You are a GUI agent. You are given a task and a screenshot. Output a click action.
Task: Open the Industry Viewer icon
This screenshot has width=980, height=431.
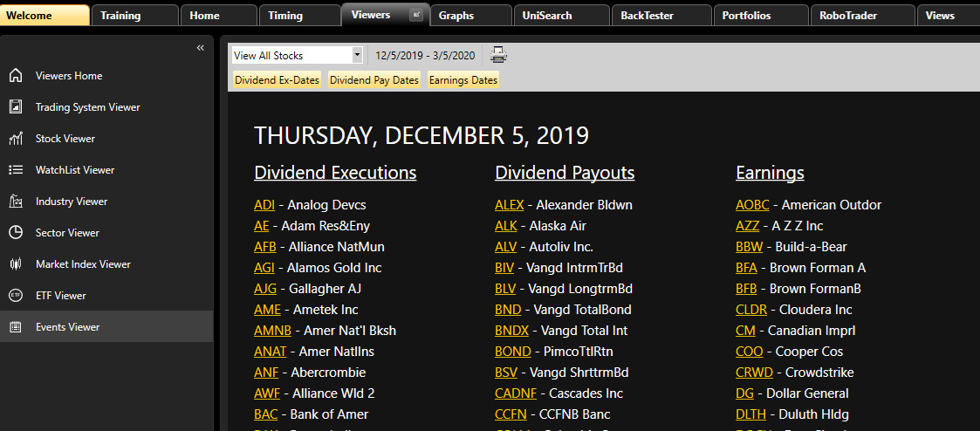pyautogui.click(x=16, y=202)
